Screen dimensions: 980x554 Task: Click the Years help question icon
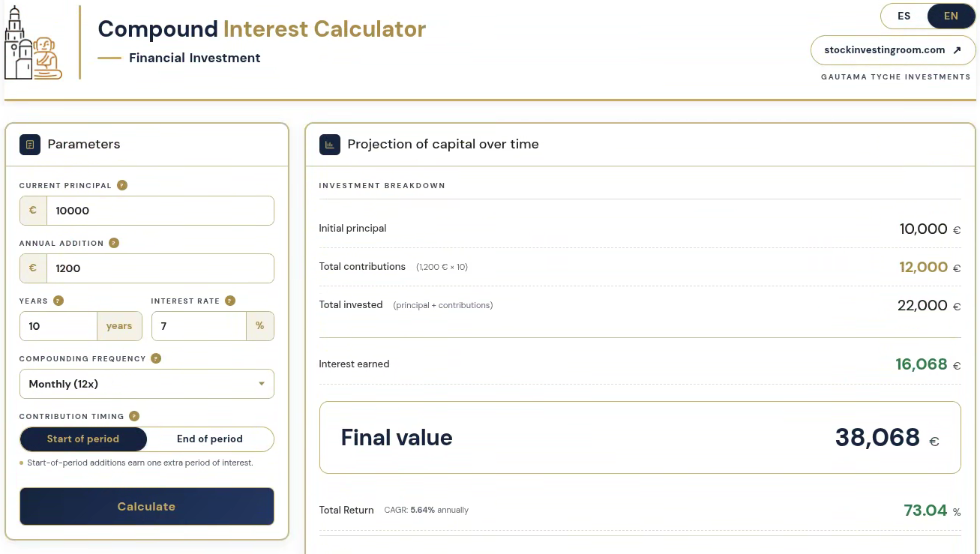(x=58, y=301)
